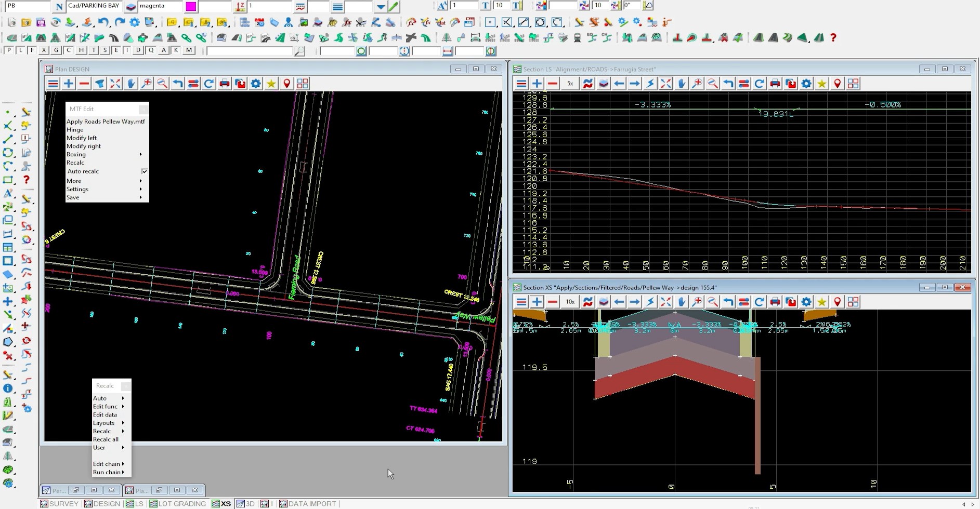The height and width of the screenshot is (509, 980).
Task: Toggle the L snap button
Action: (21, 50)
